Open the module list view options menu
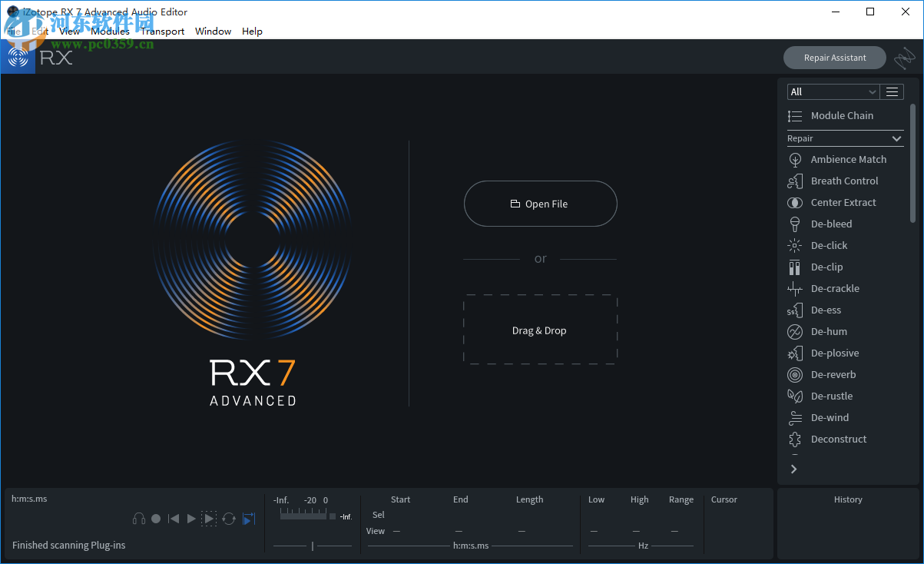 pos(892,91)
